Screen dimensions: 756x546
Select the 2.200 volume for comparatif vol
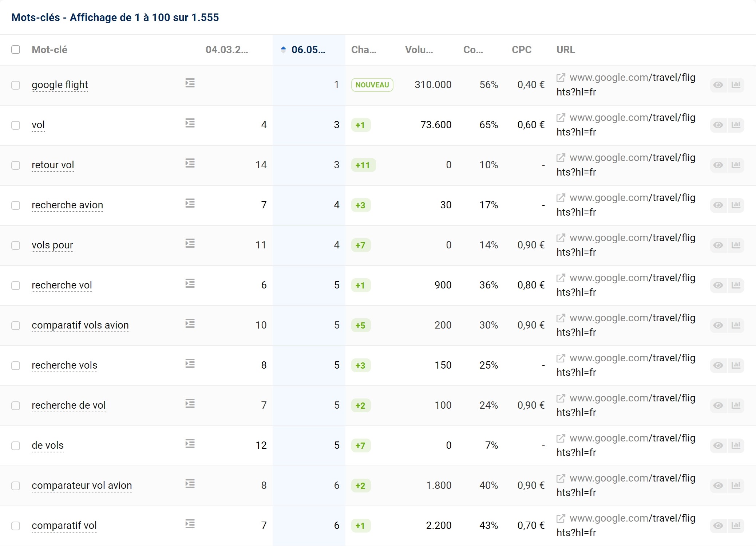click(x=439, y=526)
